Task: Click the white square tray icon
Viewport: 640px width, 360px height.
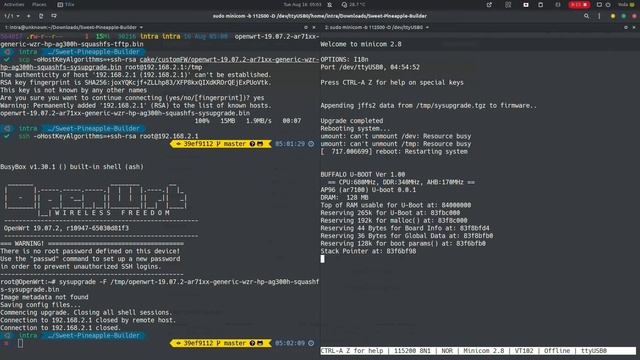Action: pyautogui.click(x=526, y=4)
